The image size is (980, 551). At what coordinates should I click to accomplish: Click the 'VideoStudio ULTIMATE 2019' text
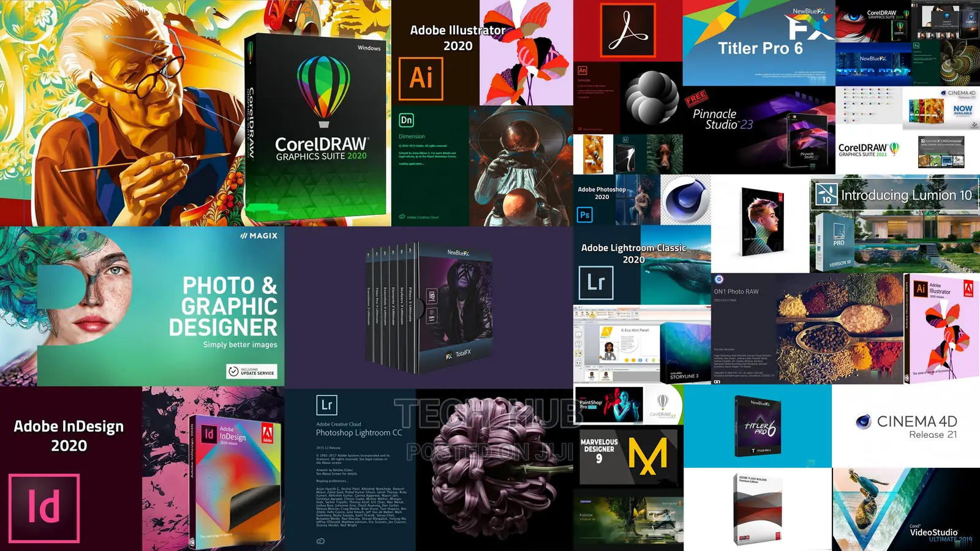pos(941,535)
